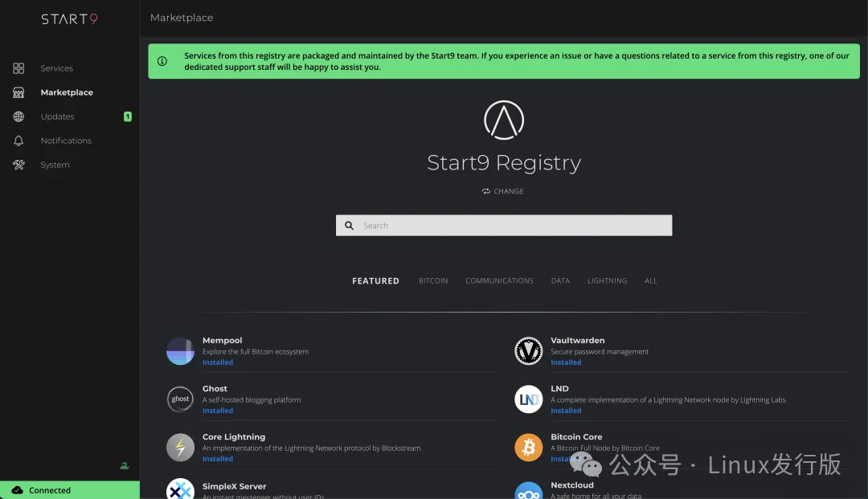The image size is (868, 499).
Task: Click the System tools icon
Action: coord(18,165)
